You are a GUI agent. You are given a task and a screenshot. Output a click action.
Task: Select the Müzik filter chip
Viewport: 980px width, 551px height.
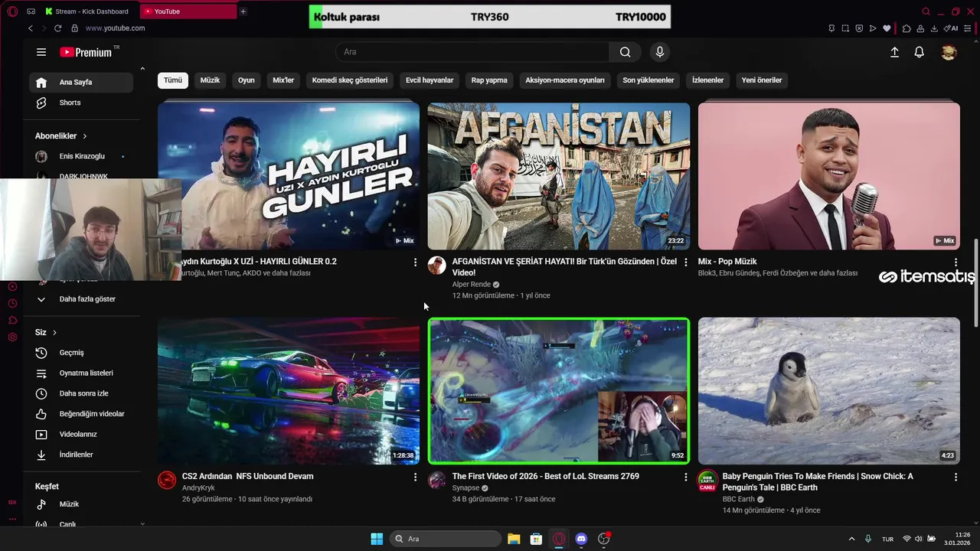point(210,80)
